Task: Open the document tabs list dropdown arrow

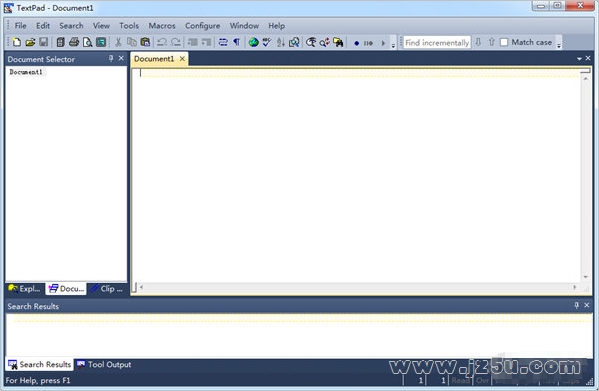Action: (x=579, y=59)
